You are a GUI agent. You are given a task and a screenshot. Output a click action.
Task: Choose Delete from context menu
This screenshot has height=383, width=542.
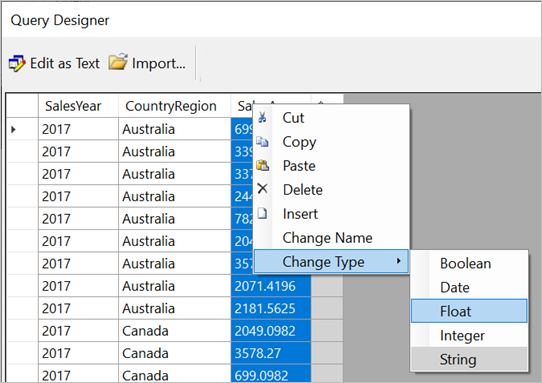(x=331, y=189)
